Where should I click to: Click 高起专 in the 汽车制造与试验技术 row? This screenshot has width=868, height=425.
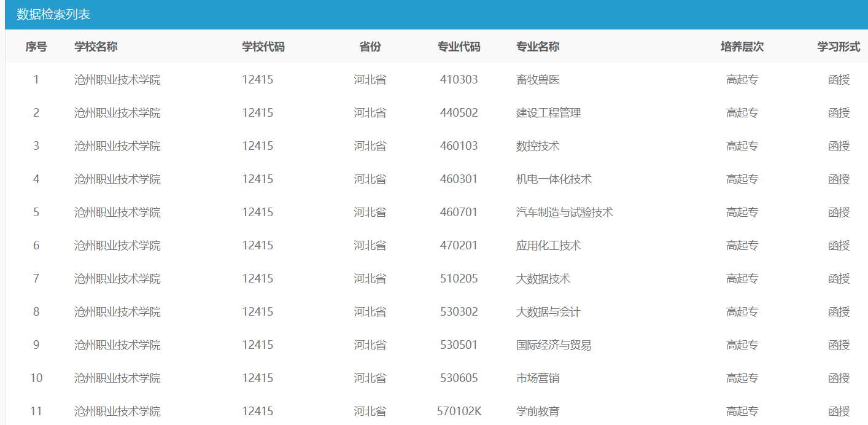742,212
